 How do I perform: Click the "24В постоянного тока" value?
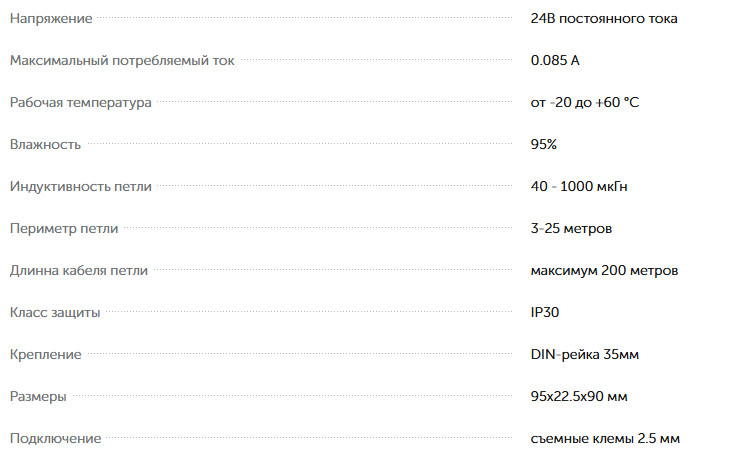click(604, 19)
